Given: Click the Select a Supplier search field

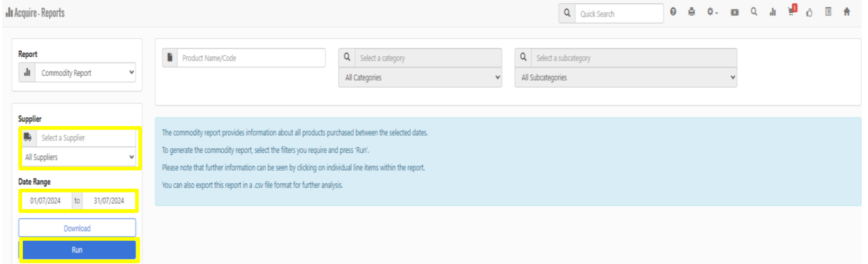Looking at the screenshot, I should [x=86, y=138].
